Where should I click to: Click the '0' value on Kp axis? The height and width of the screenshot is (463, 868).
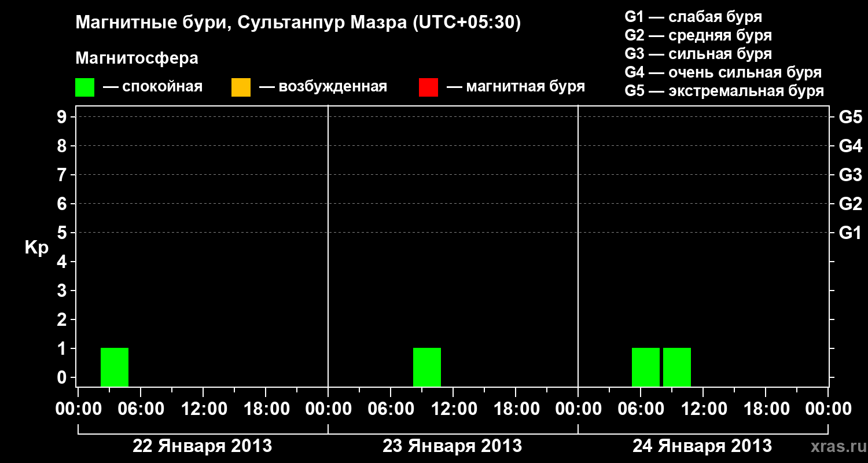pyautogui.click(x=62, y=377)
